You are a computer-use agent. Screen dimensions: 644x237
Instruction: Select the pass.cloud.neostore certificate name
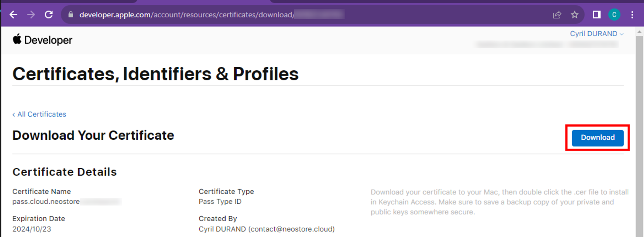[46, 202]
